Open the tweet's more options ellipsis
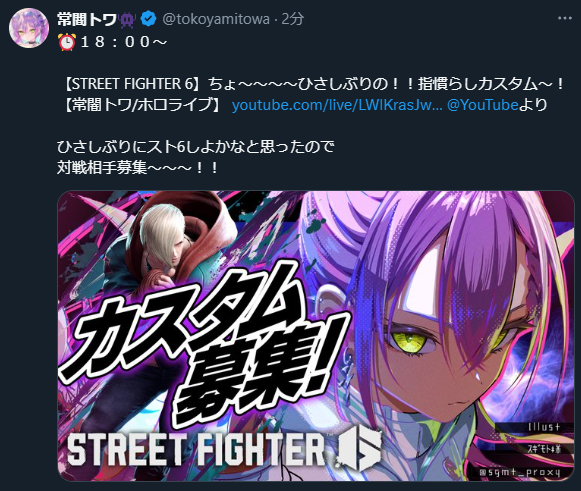The height and width of the screenshot is (491, 581). (565, 18)
